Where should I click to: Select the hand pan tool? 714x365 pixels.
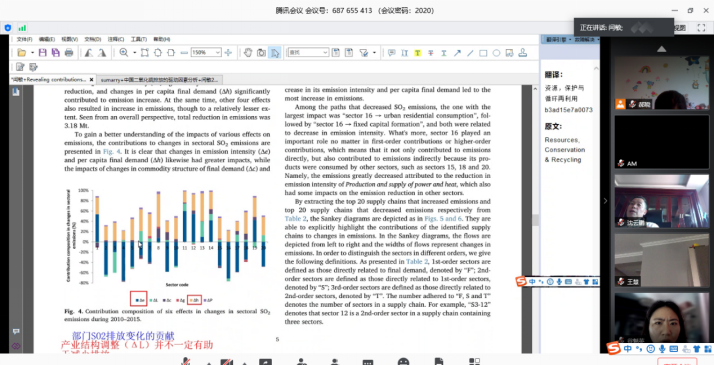coord(248,53)
